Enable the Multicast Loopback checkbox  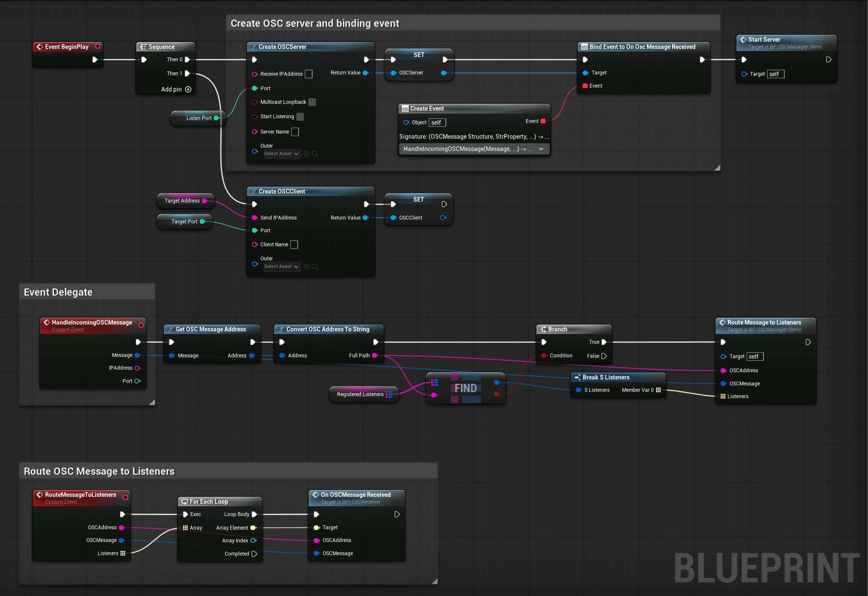point(312,102)
